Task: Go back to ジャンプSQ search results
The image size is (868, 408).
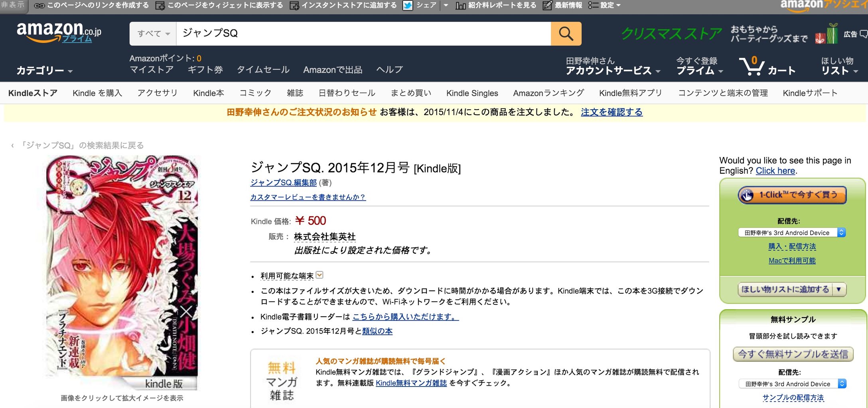Action: 82,145
